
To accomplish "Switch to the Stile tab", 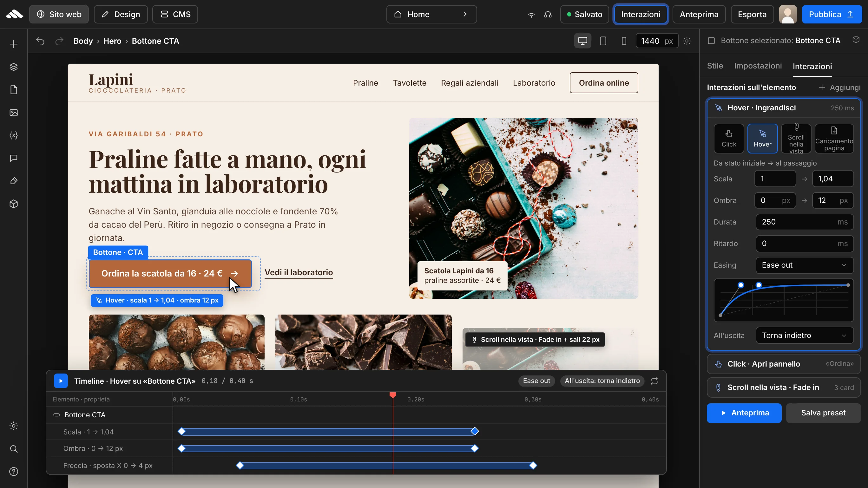I will coord(715,66).
